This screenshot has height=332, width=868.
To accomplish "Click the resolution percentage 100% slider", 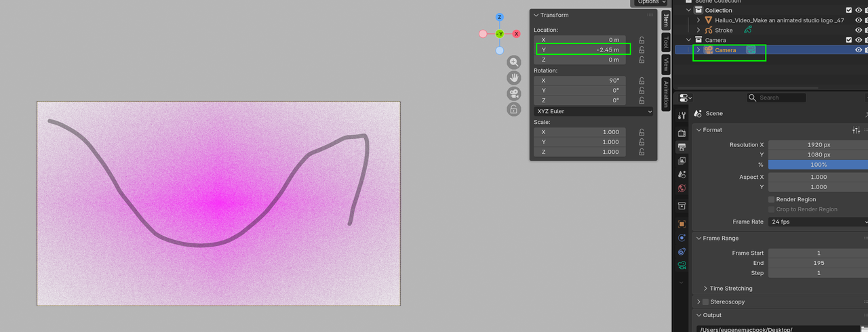I will pyautogui.click(x=818, y=165).
